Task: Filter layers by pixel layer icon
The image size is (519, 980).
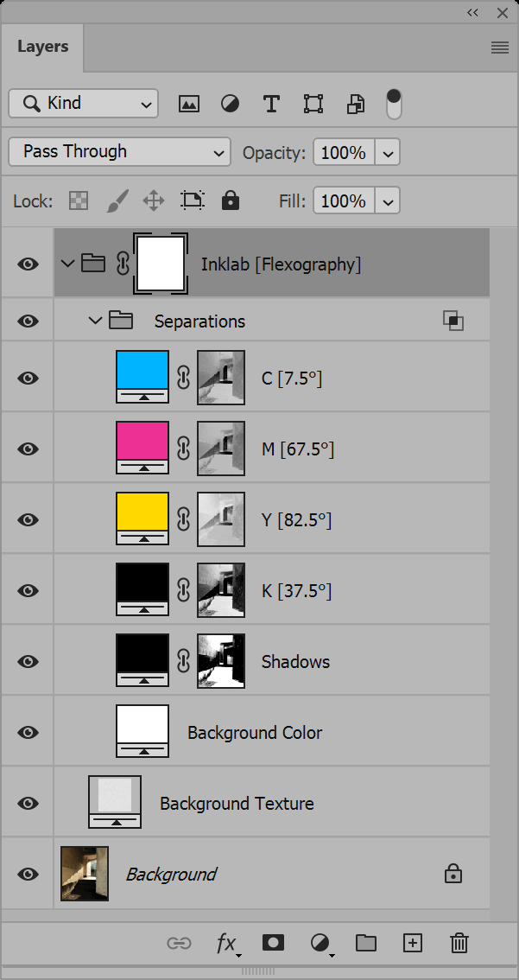Action: (x=188, y=105)
